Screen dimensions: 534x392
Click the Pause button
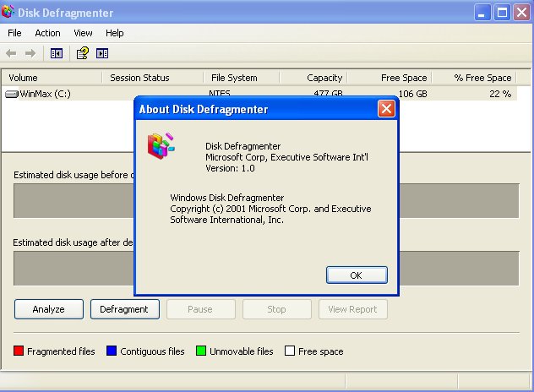point(200,309)
